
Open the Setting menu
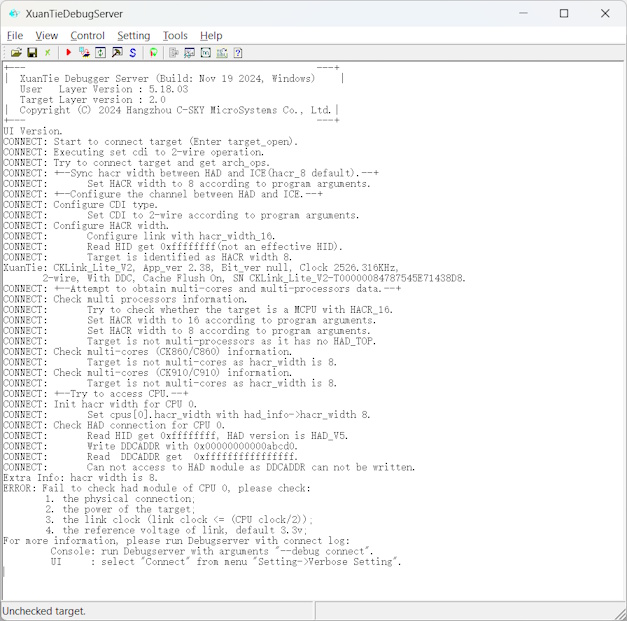coord(133,35)
